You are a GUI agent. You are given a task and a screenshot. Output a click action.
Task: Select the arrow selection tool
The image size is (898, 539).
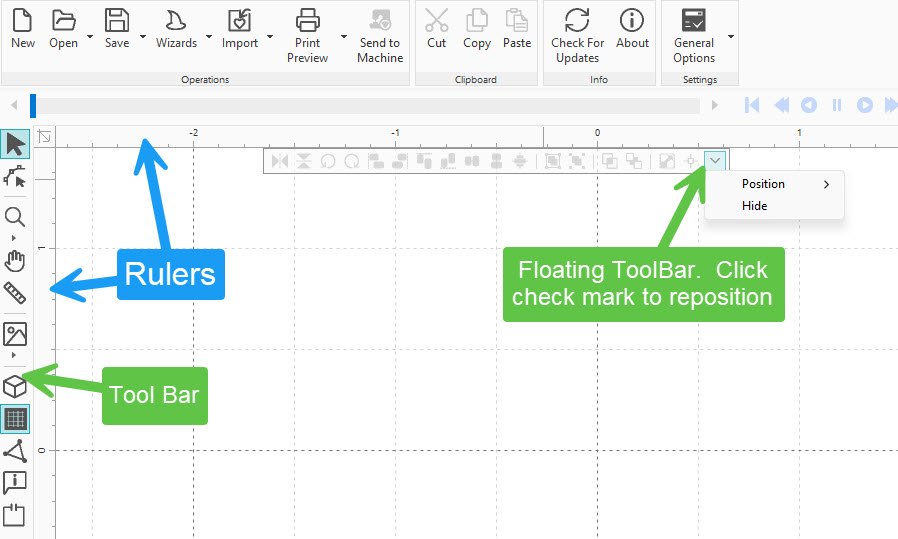pos(15,143)
